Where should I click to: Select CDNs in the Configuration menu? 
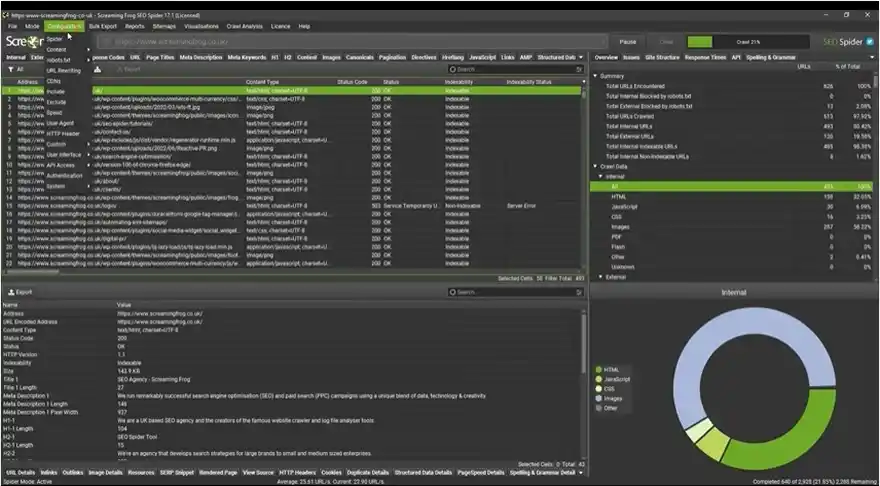coord(54,81)
